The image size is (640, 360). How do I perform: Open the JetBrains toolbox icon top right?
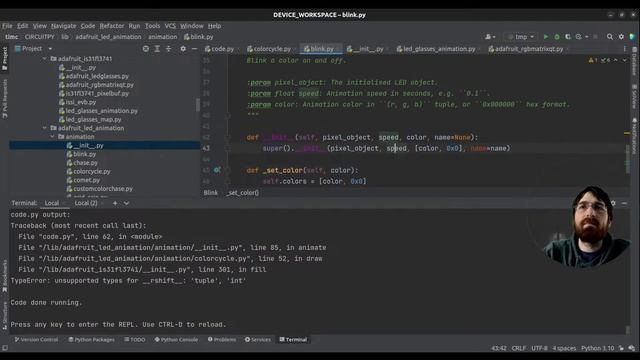(x=632, y=37)
